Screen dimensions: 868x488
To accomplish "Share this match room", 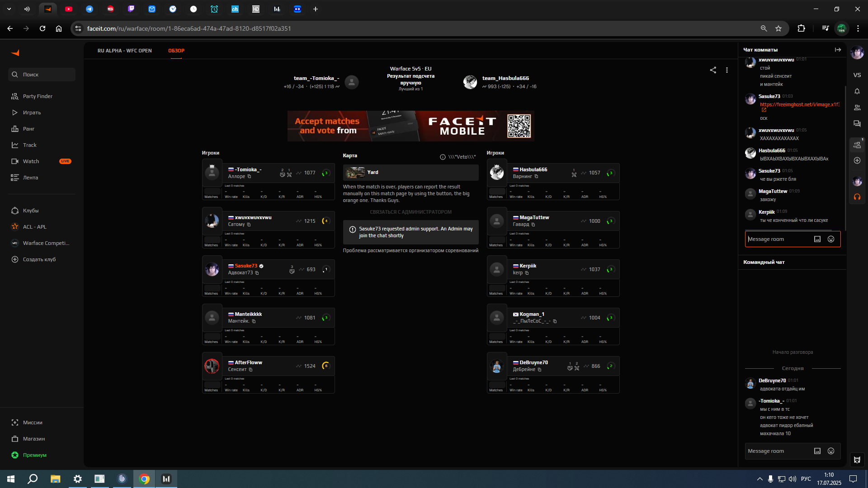I will point(713,70).
